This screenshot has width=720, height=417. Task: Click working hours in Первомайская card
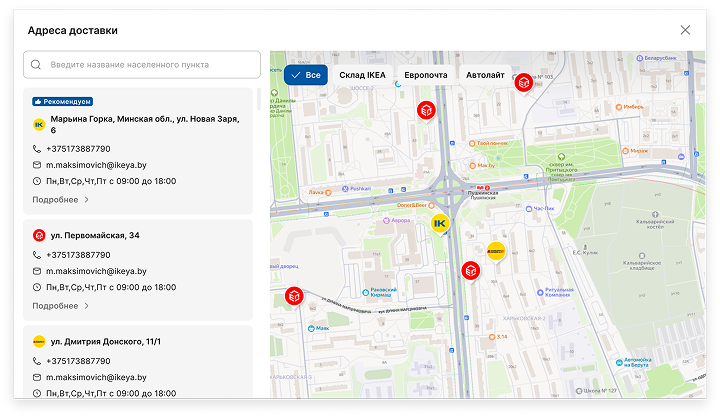point(111,287)
